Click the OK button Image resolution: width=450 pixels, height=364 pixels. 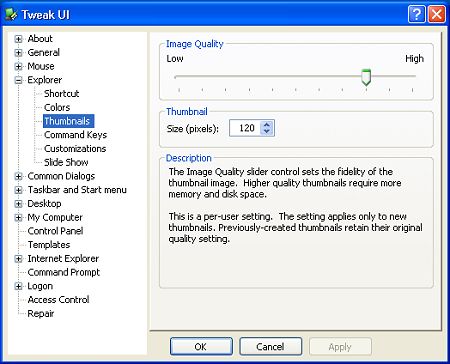pyautogui.click(x=201, y=347)
